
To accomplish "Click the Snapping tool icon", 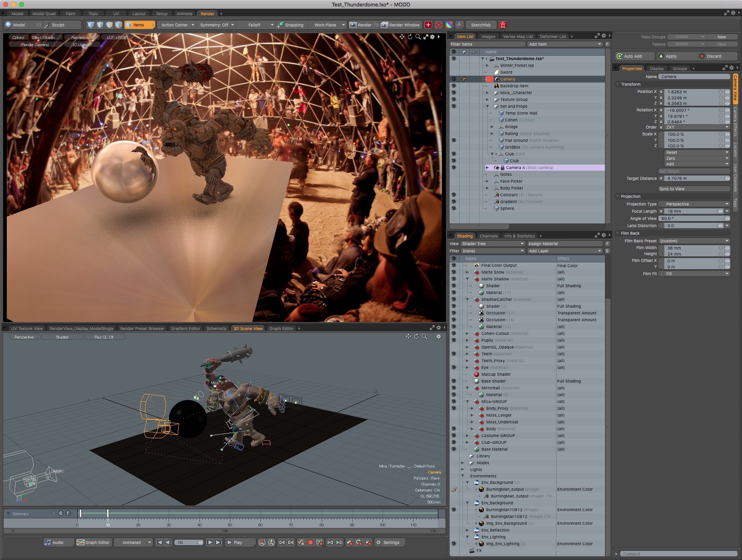I will [x=280, y=25].
